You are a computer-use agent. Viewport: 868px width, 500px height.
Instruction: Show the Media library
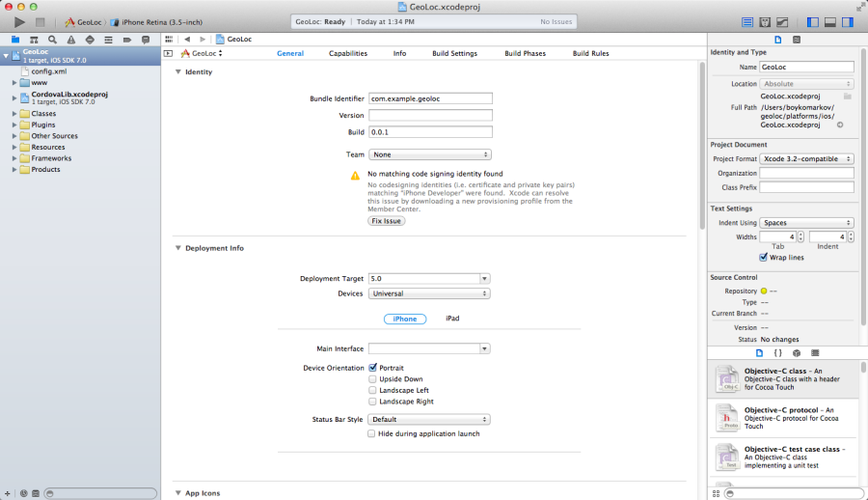pyautogui.click(x=815, y=353)
